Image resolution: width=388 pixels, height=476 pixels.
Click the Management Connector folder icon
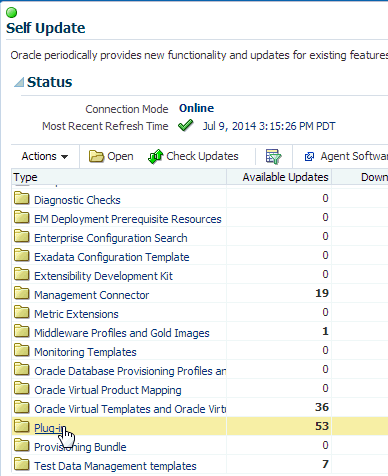(22, 293)
